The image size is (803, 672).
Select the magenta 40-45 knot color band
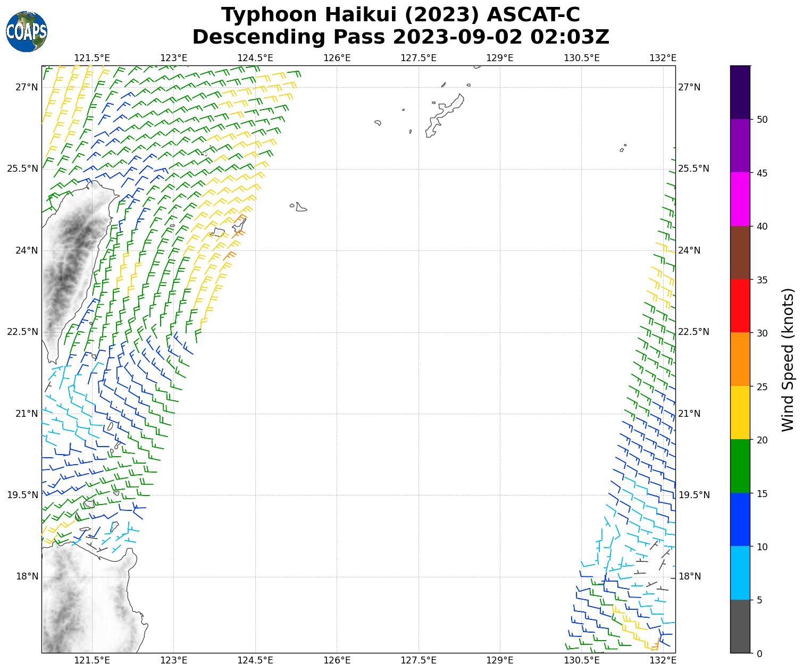[x=740, y=199]
